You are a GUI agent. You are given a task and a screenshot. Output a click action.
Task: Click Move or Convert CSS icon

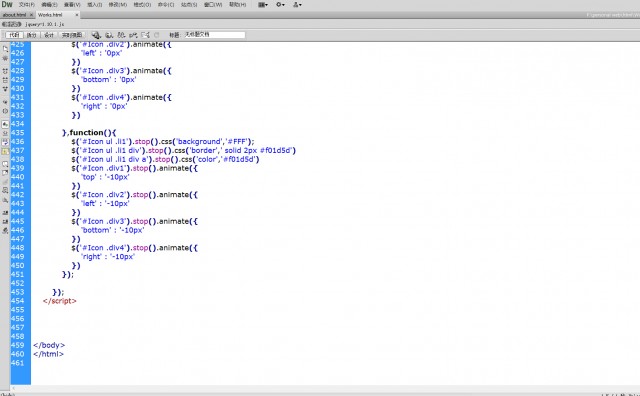(5, 200)
